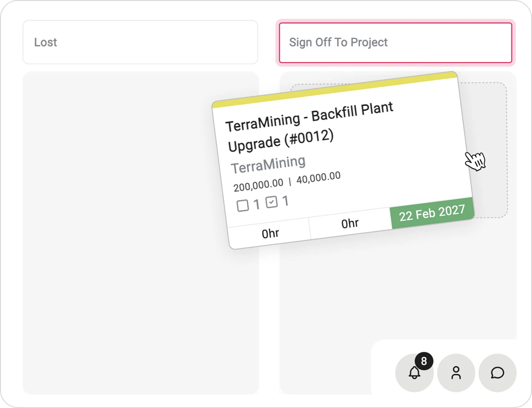
Task: Click the yellow color strip atop card
Action: point(335,89)
